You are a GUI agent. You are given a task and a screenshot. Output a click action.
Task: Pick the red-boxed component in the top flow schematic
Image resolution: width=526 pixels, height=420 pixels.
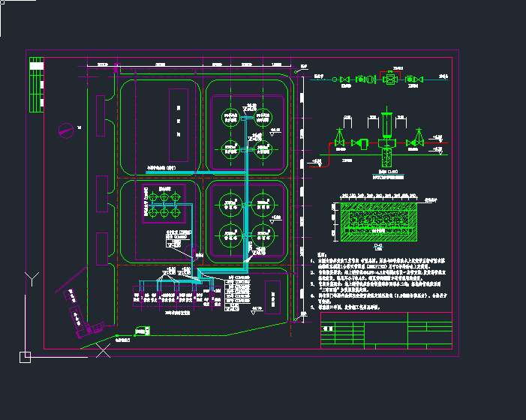click(390, 79)
